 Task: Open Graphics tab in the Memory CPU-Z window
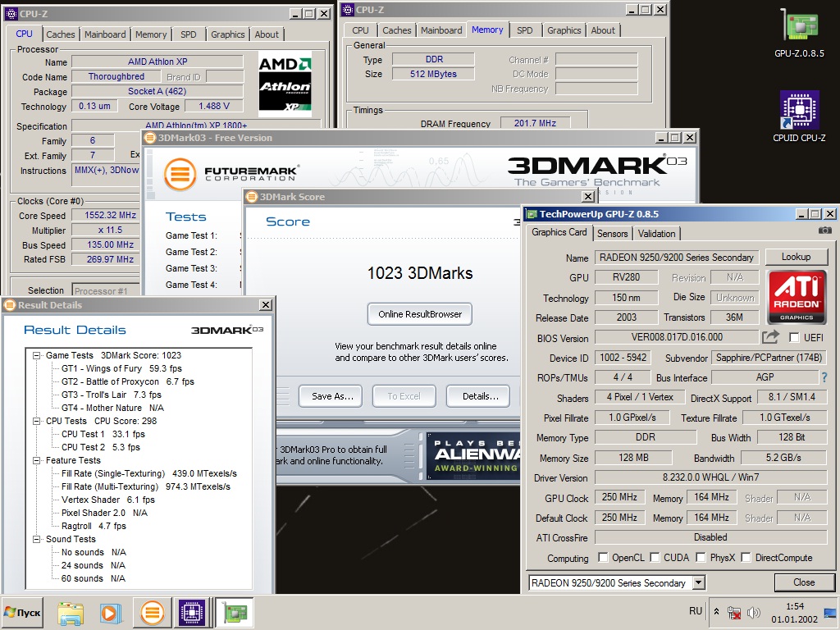(564, 30)
